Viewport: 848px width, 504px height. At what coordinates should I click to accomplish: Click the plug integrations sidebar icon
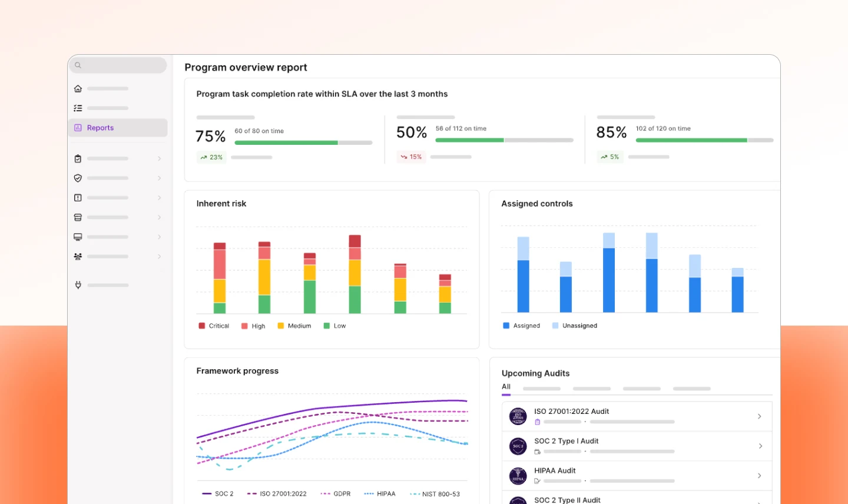(x=78, y=285)
